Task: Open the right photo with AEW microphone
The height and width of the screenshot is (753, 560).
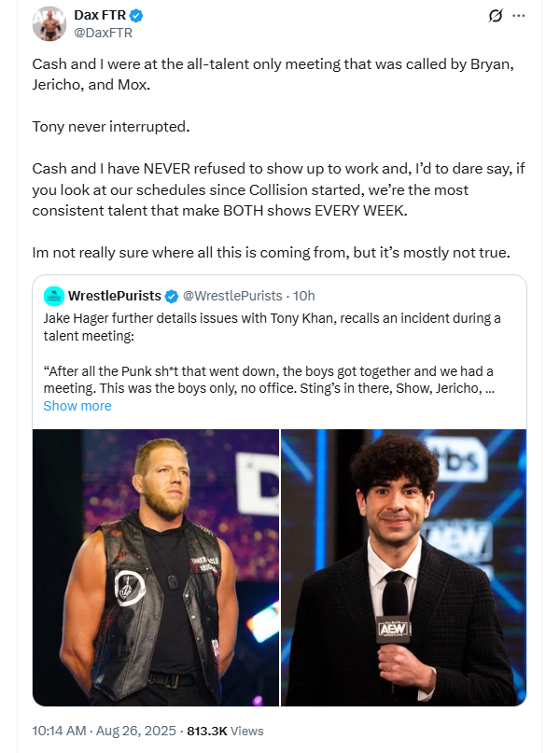Action: click(403, 566)
